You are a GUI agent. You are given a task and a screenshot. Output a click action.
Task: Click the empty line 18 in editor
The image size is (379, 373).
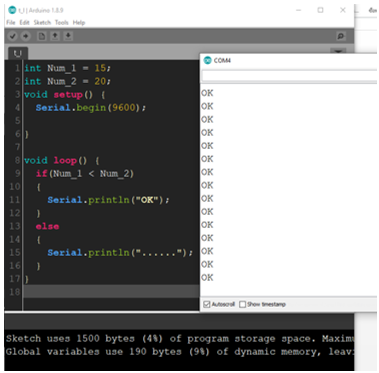(x=111, y=292)
